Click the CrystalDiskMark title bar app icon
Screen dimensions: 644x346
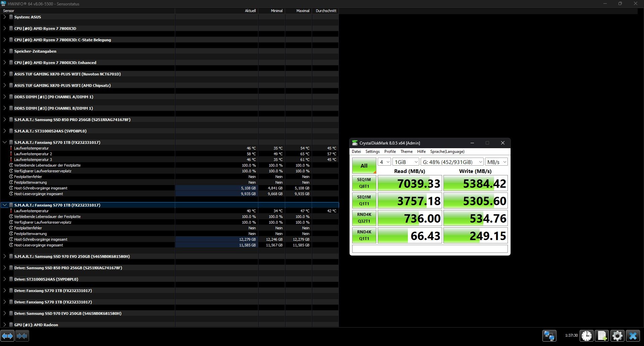(x=355, y=143)
